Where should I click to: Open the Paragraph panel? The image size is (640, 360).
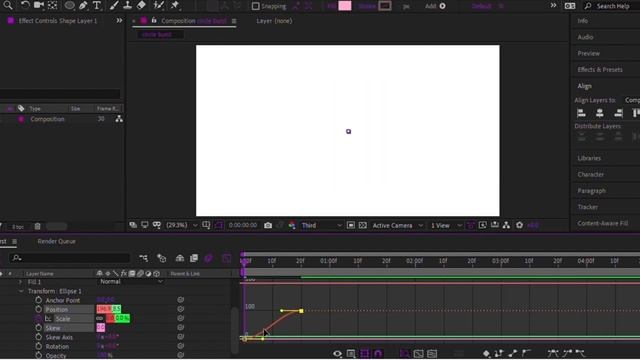pos(591,191)
